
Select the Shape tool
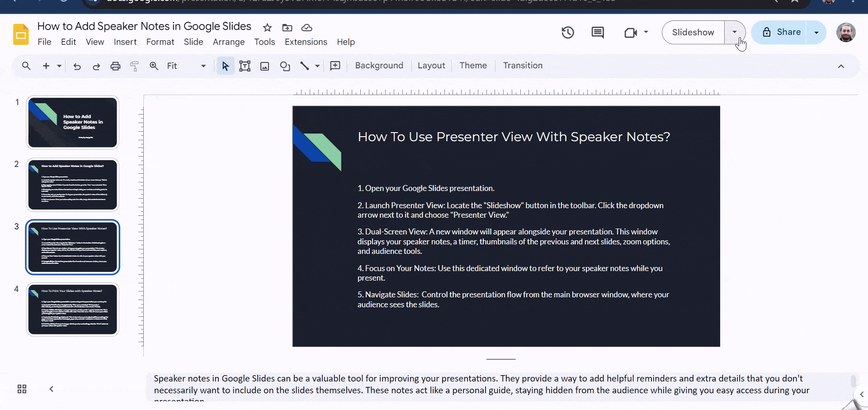point(285,66)
